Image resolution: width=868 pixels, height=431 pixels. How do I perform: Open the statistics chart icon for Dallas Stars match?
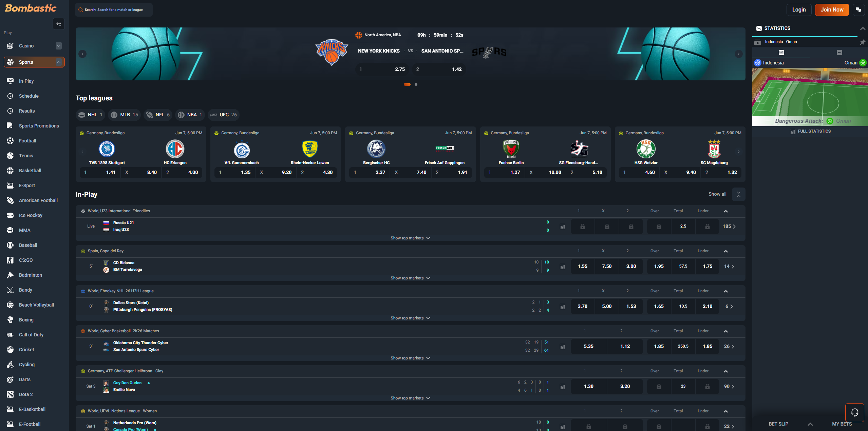click(563, 307)
